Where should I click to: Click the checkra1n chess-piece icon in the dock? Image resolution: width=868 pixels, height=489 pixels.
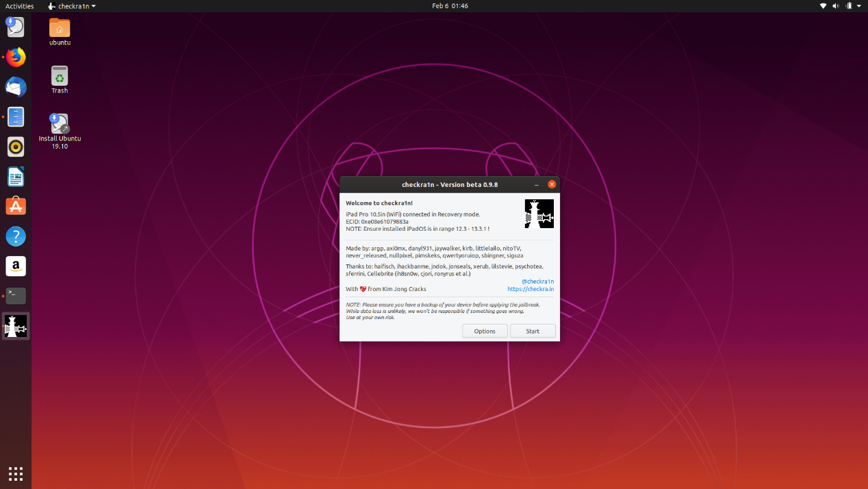pyautogui.click(x=15, y=326)
